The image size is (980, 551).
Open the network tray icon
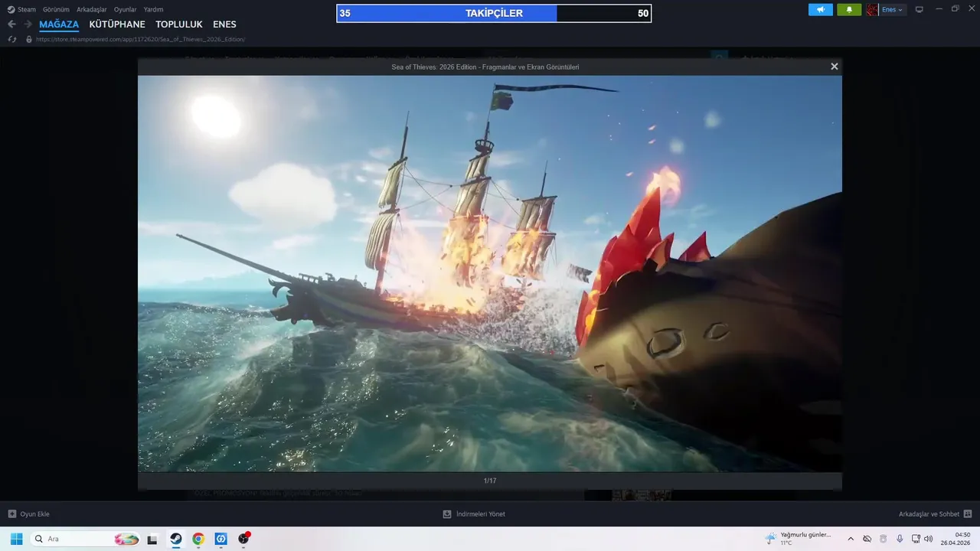coord(916,539)
